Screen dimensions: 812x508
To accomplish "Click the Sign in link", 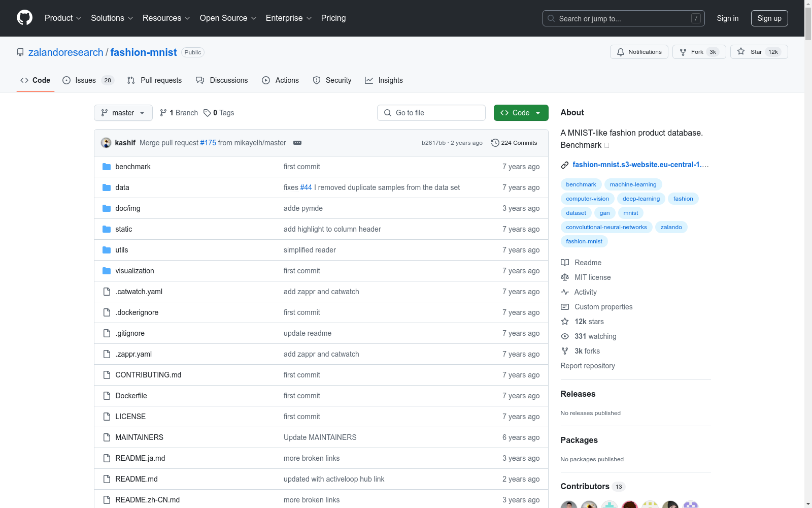I will click(728, 18).
